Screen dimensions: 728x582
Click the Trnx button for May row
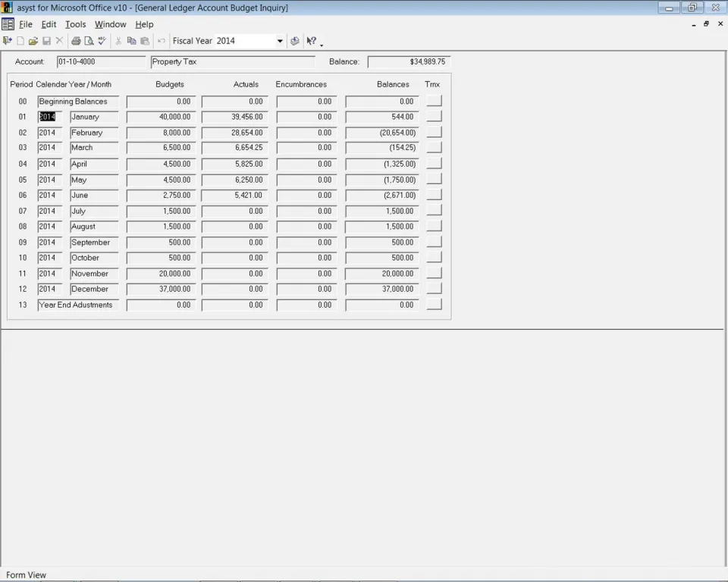pyautogui.click(x=434, y=179)
